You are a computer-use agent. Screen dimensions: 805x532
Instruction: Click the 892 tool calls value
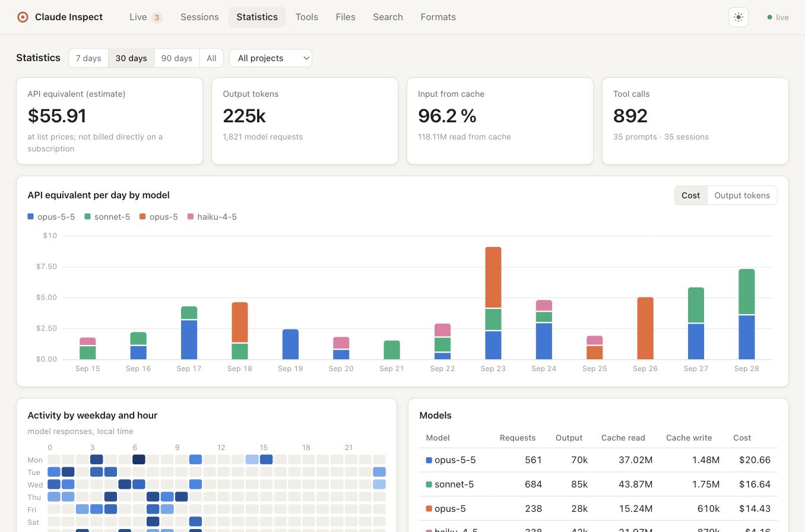pyautogui.click(x=630, y=116)
